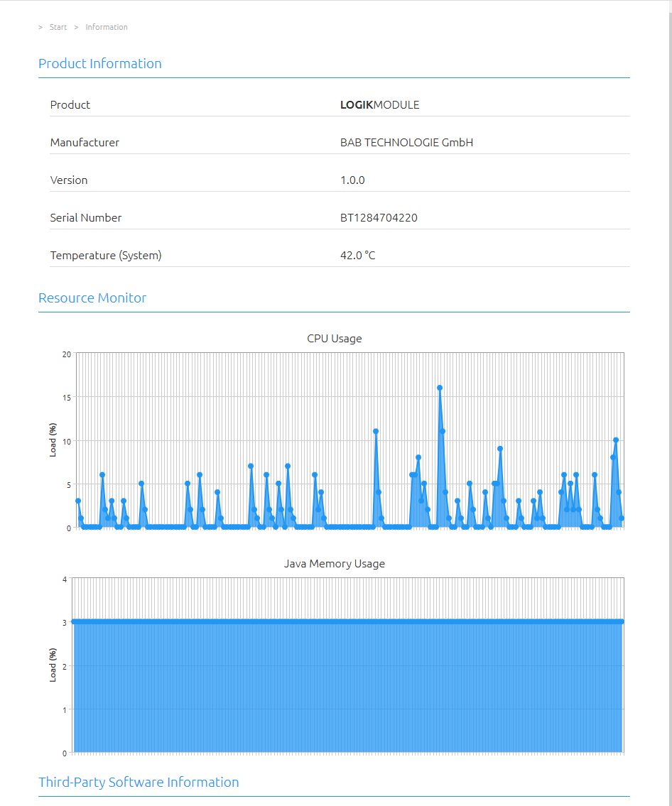Click the Manufacturer row label
The height and width of the screenshot is (806, 672).
point(85,143)
